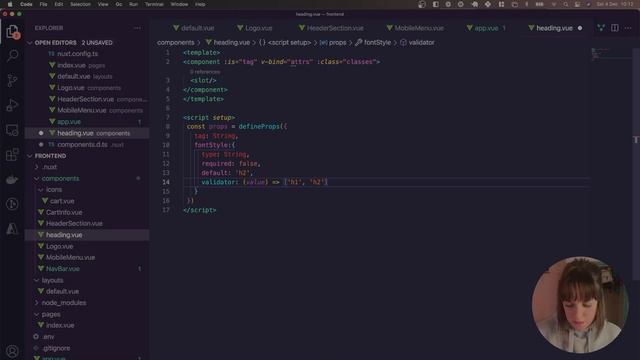The image size is (640, 360).
Task: Switch to default.vue tab
Action: (x=193, y=28)
